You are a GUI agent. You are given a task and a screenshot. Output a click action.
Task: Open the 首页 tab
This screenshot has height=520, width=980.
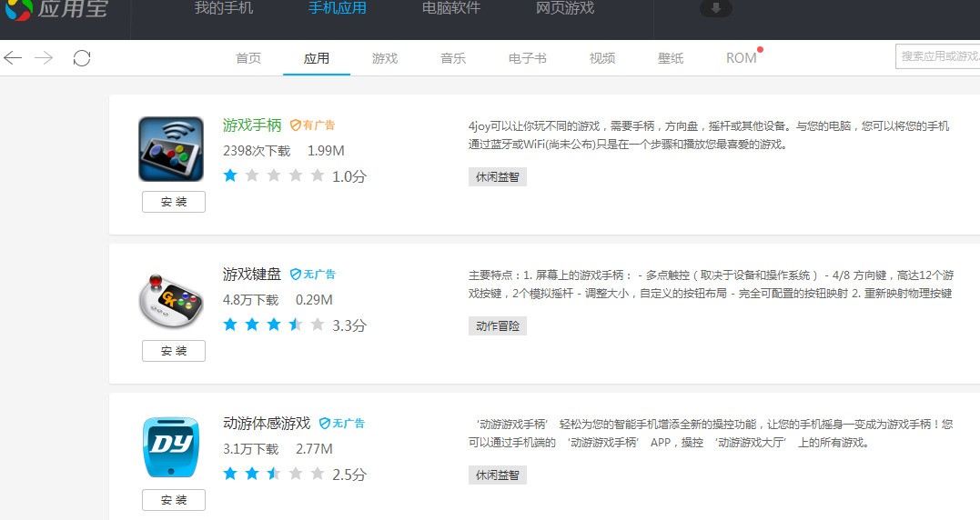tap(248, 58)
